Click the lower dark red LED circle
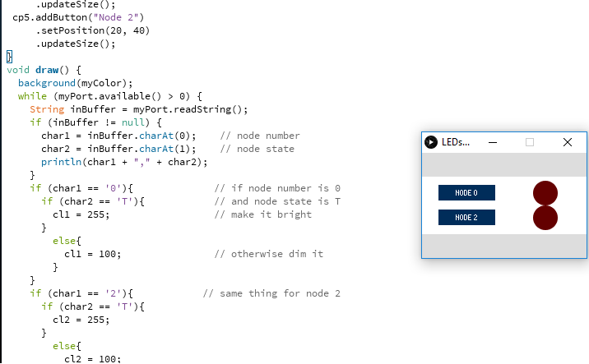Image resolution: width=589 pixels, height=364 pixels. (545, 218)
